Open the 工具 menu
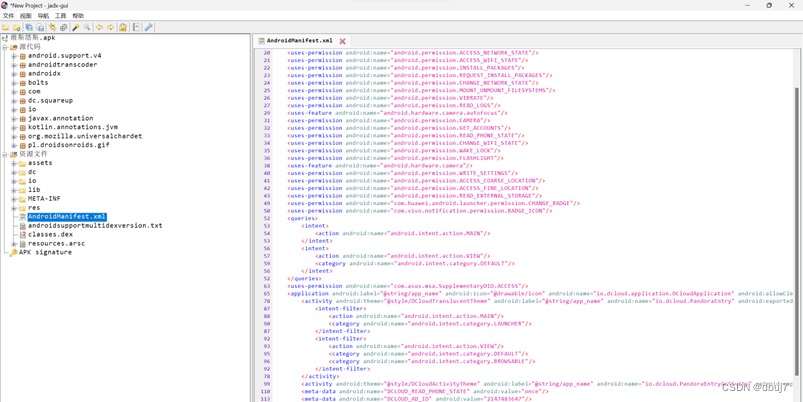Image resolution: width=803 pixels, height=402 pixels. (60, 16)
